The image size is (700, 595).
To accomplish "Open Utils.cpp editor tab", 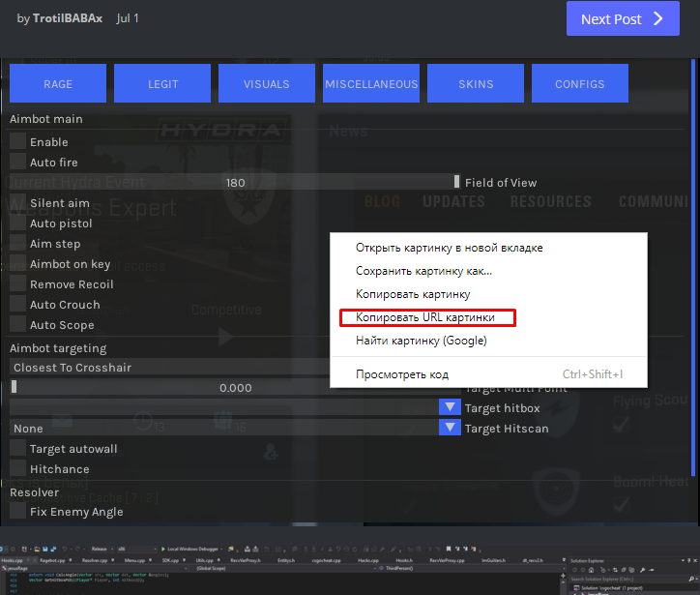I will (x=204, y=560).
